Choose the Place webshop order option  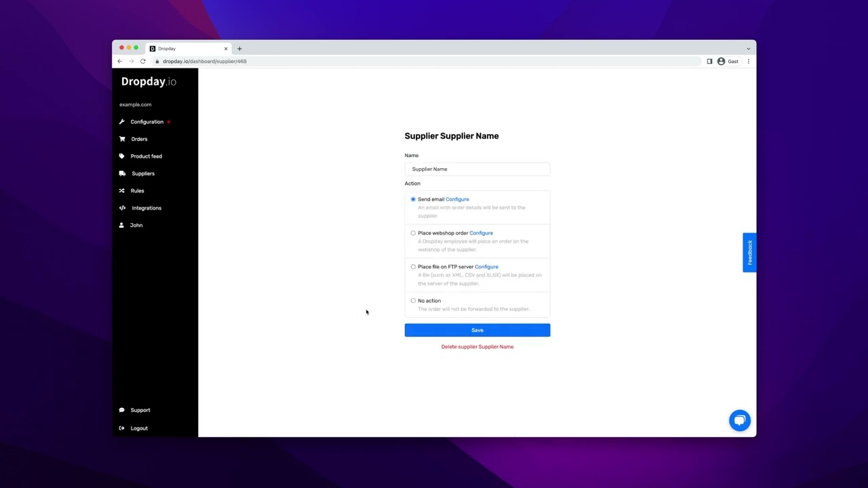(413, 233)
